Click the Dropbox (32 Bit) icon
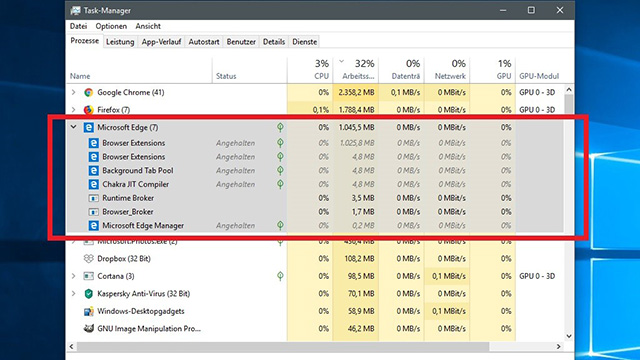 (89, 259)
